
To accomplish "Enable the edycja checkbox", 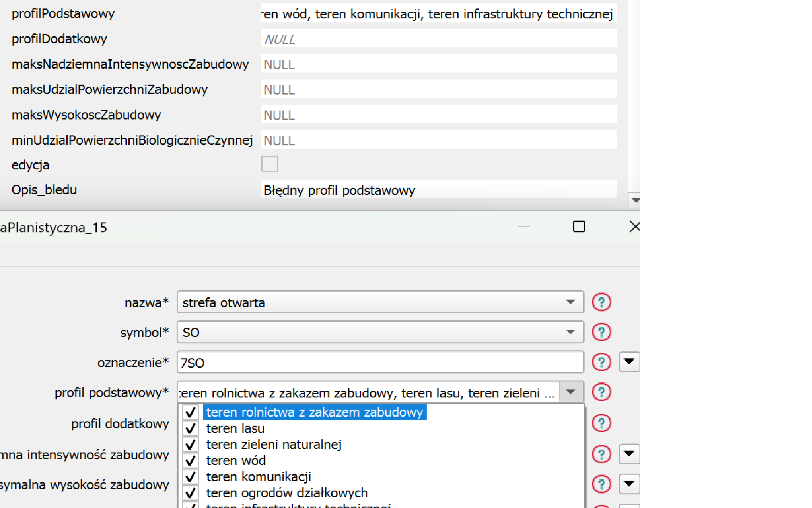I will tap(269, 164).
